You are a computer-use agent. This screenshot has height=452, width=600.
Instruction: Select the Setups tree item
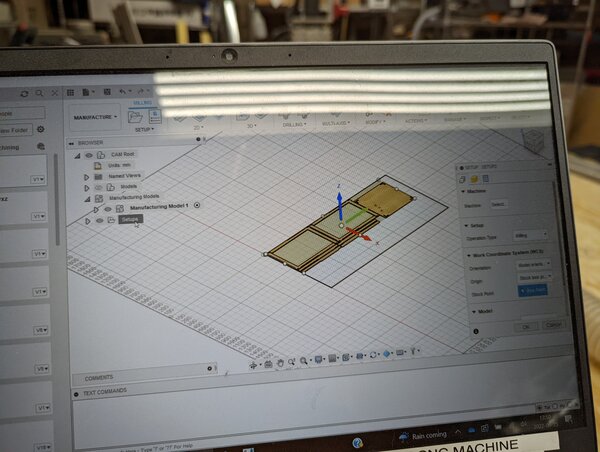pyautogui.click(x=130, y=219)
